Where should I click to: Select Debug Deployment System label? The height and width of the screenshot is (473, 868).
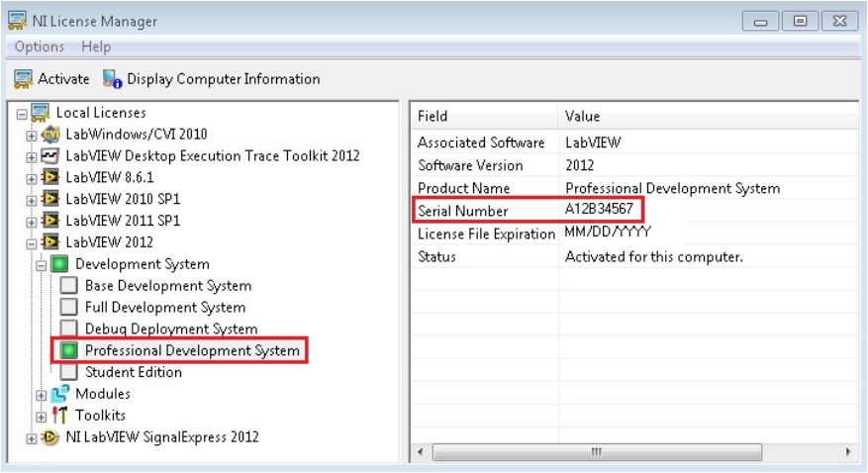point(171,330)
